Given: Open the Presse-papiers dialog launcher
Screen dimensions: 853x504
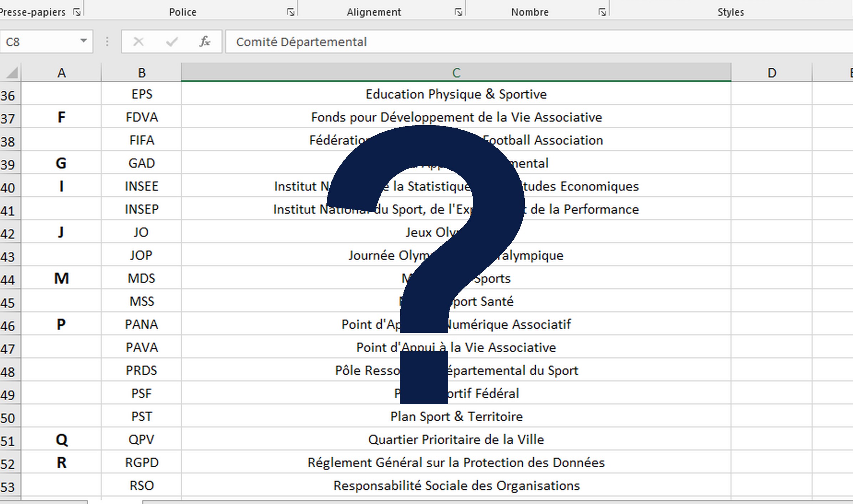Looking at the screenshot, I should coord(76,12).
